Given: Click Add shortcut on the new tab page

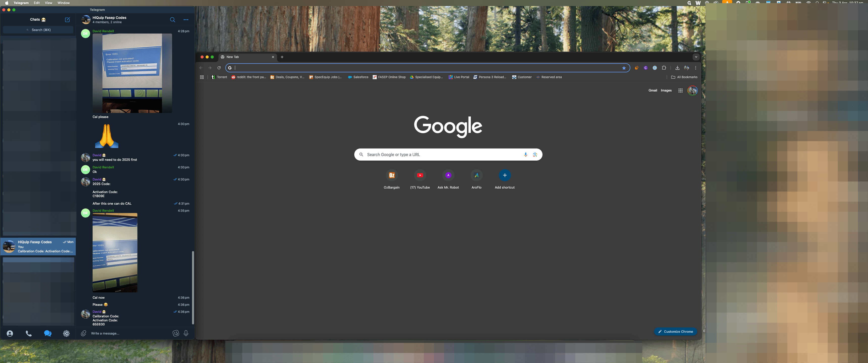Looking at the screenshot, I should (504, 180).
